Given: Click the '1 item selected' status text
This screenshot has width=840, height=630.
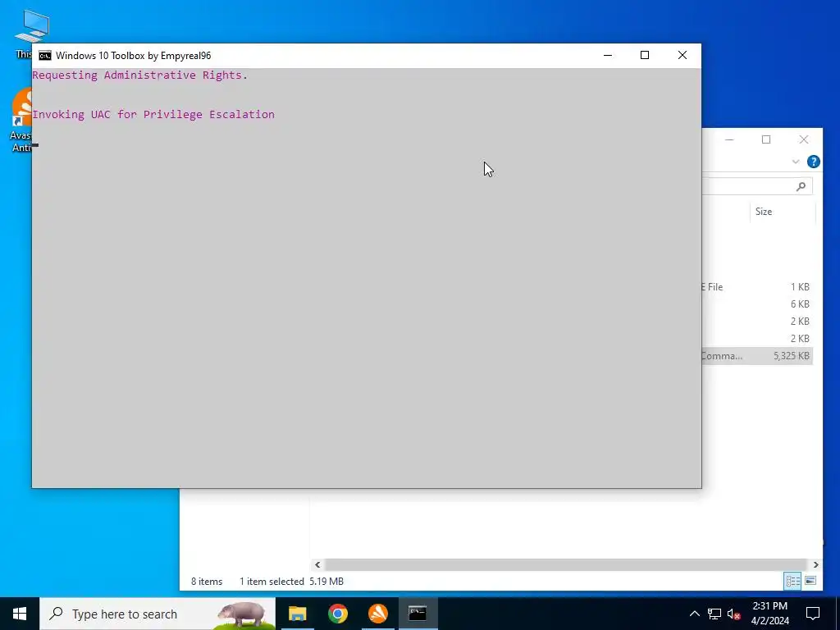Looking at the screenshot, I should 272,582.
